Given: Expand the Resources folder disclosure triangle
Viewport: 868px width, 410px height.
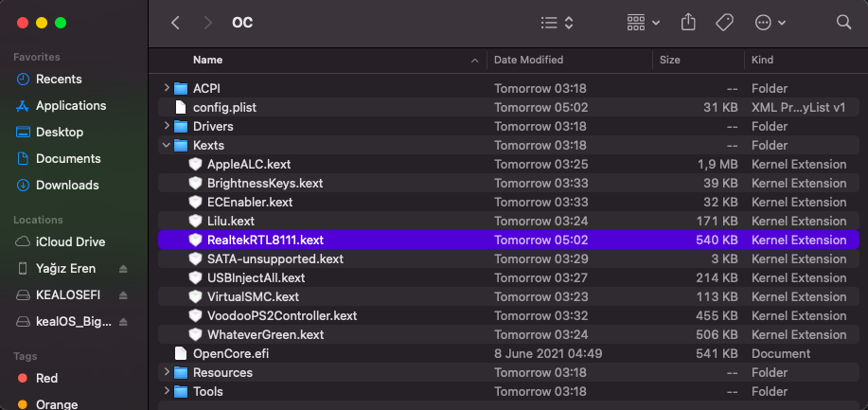Looking at the screenshot, I should [x=167, y=372].
